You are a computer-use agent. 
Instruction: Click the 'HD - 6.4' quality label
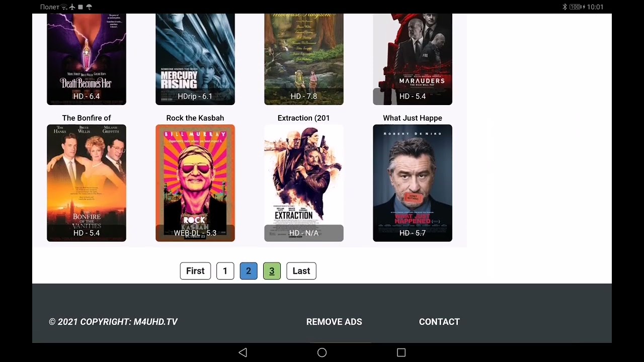point(87,96)
